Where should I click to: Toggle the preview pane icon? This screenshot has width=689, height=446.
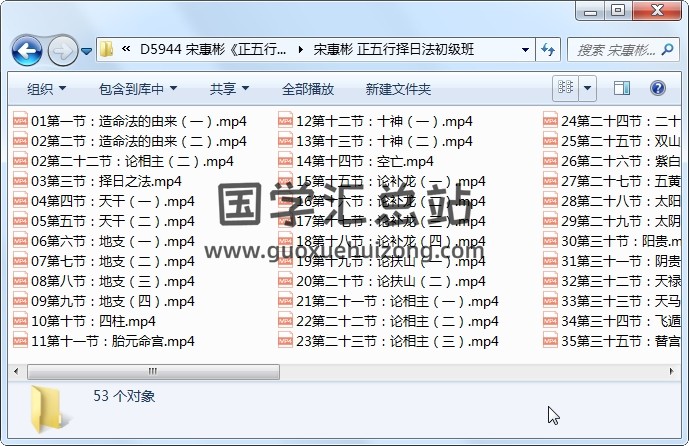coord(622,88)
